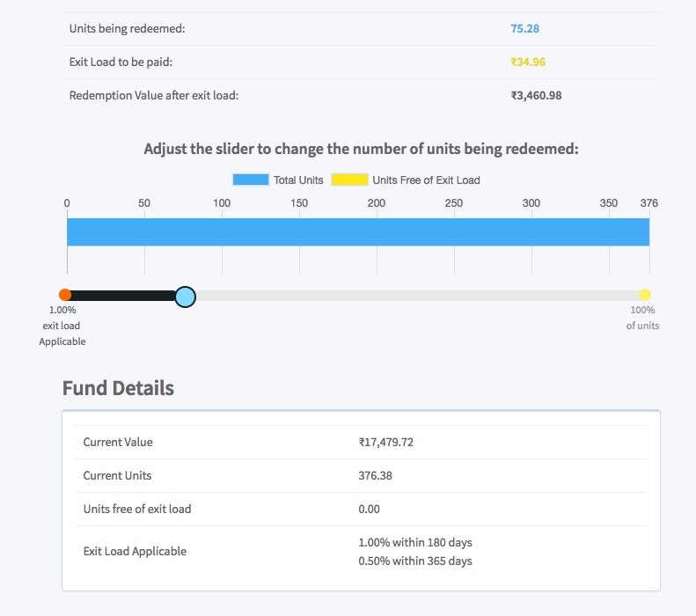Click the blue slider handle

[185, 297]
